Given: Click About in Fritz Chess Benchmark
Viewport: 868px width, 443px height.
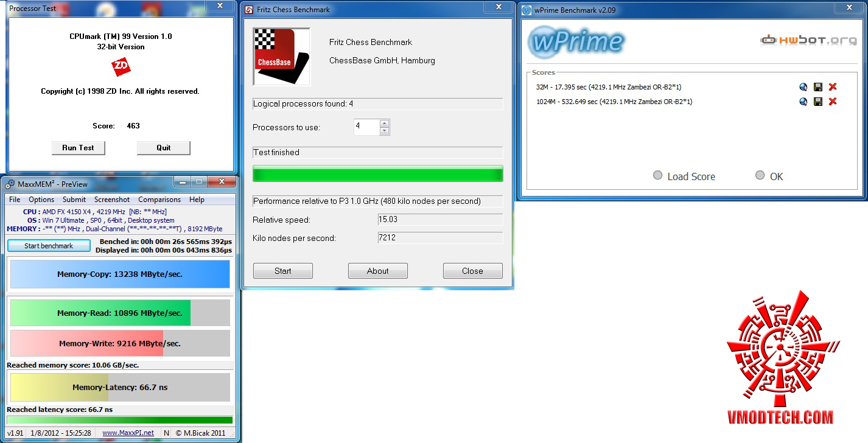Looking at the screenshot, I should pyautogui.click(x=378, y=271).
